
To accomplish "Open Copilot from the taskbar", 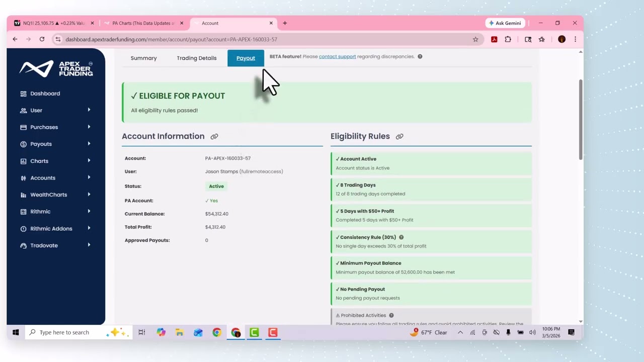I will pyautogui.click(x=161, y=332).
